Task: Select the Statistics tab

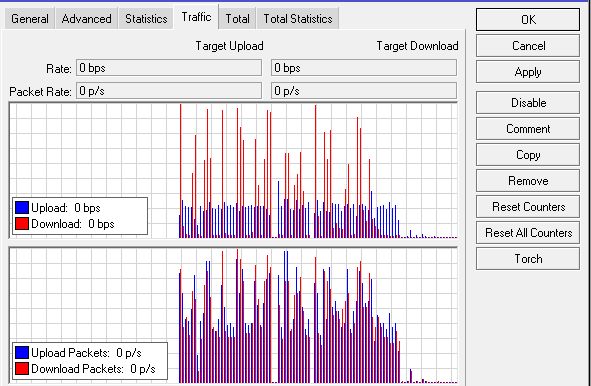Action: pos(146,18)
